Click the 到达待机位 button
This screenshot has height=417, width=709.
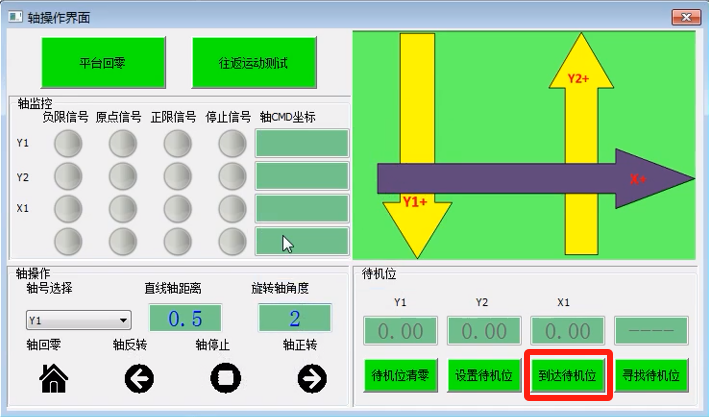click(568, 377)
